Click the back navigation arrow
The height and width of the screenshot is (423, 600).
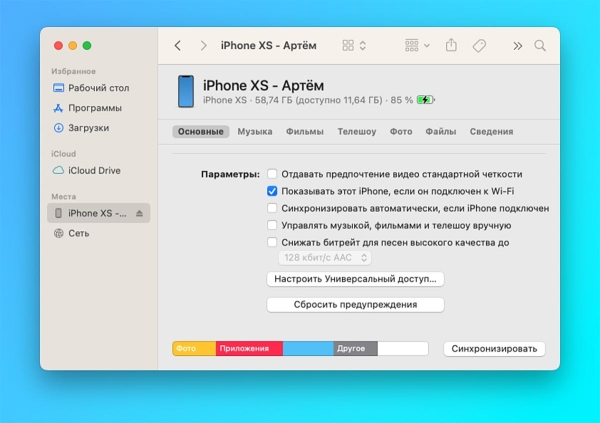[x=178, y=46]
